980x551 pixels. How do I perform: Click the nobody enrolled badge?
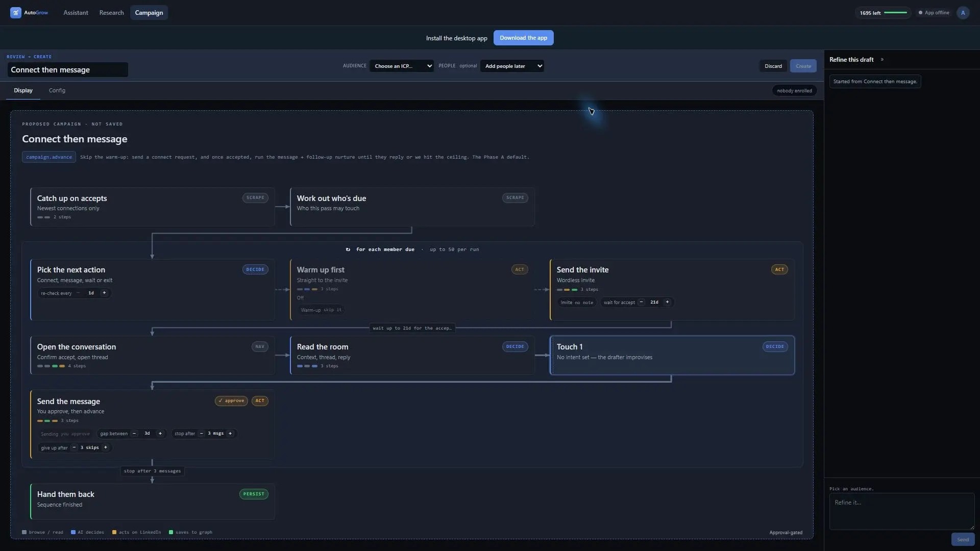(x=794, y=91)
